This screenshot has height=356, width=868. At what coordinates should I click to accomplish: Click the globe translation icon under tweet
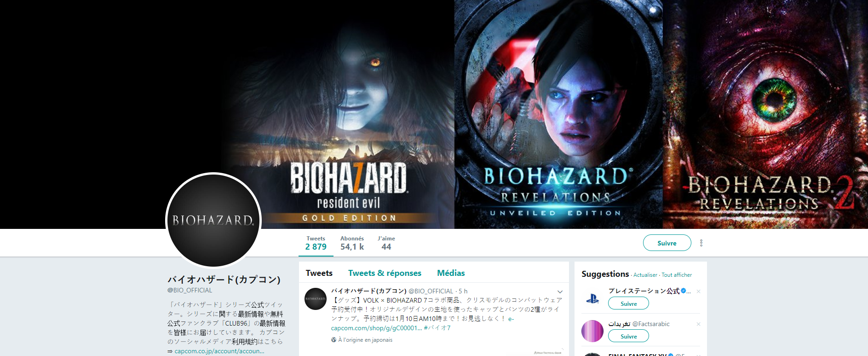point(334,340)
